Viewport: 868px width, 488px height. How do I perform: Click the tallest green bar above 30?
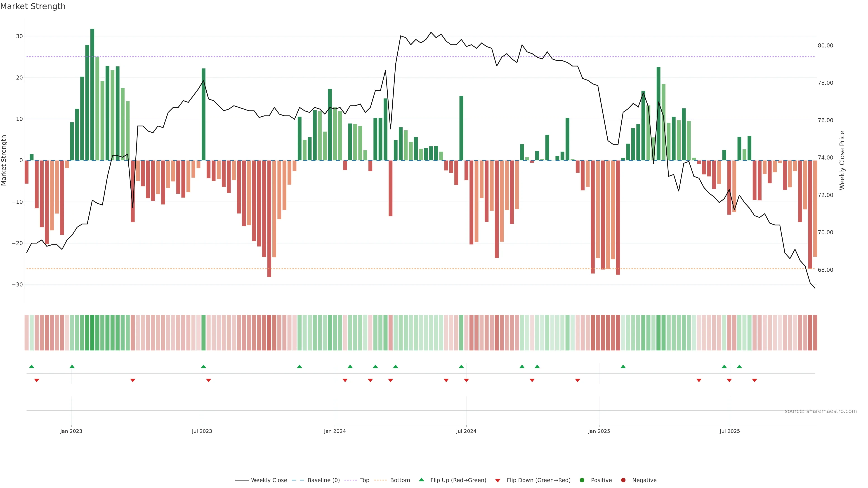(92, 94)
